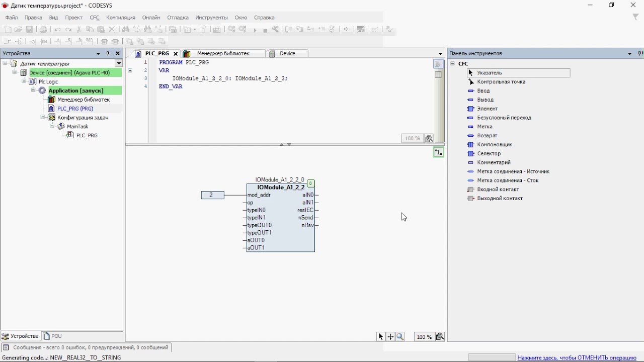Click the Login gear toolbar icon
The image size is (644, 362).
tap(231, 30)
